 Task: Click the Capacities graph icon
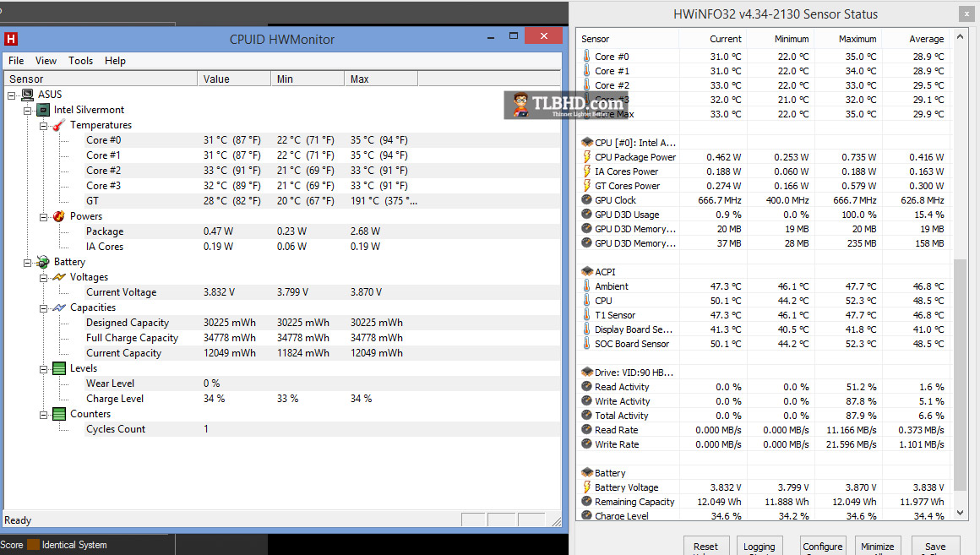coord(59,307)
